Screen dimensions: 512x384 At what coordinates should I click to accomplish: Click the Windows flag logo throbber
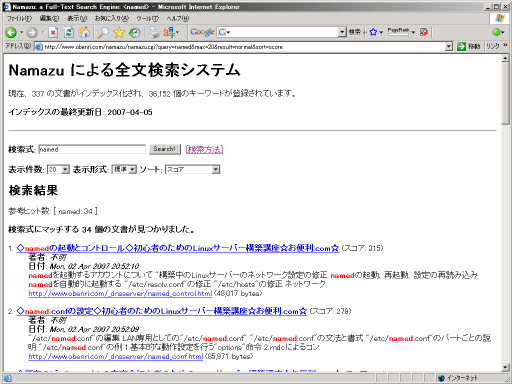499,18
